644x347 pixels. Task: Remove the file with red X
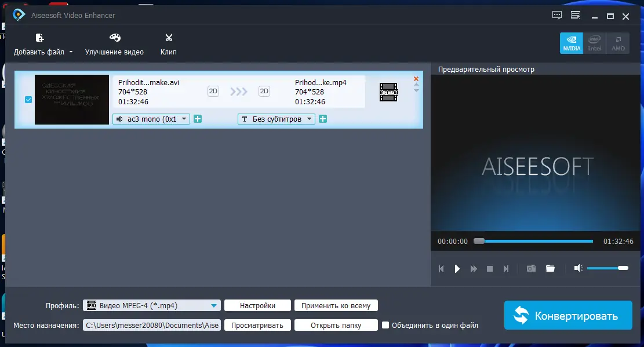[x=416, y=79]
